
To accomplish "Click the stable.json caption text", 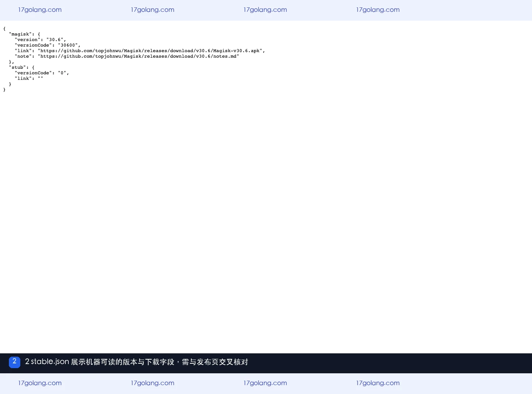I will (136, 362).
